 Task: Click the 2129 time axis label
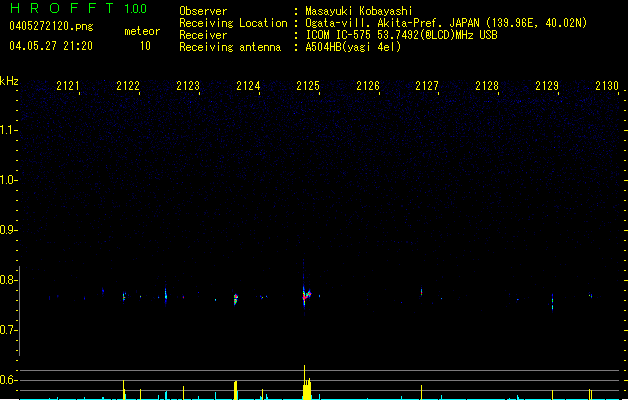tap(547, 86)
